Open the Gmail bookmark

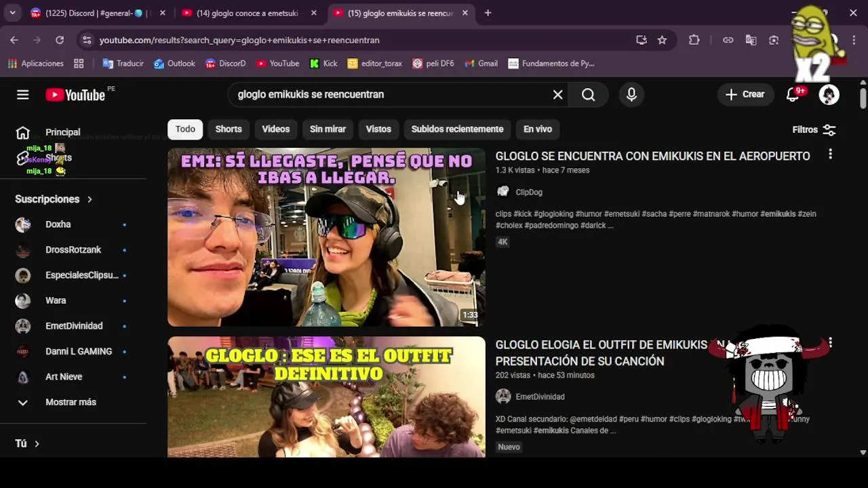(x=481, y=64)
